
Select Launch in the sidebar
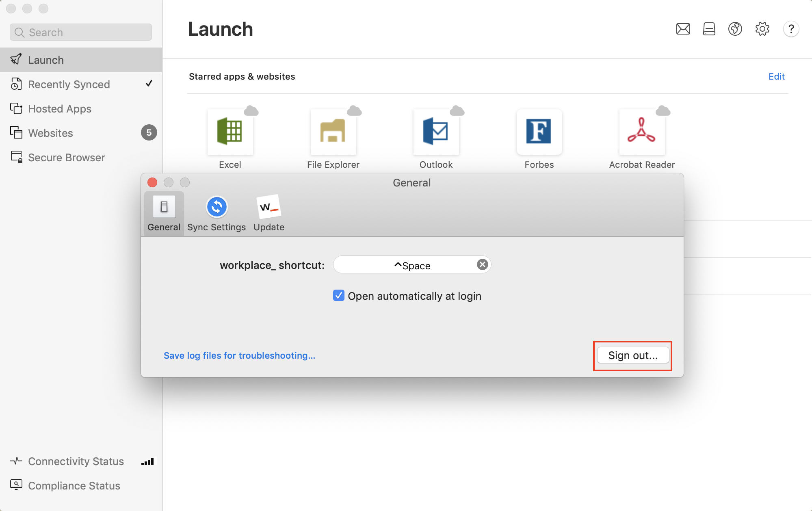[81, 60]
